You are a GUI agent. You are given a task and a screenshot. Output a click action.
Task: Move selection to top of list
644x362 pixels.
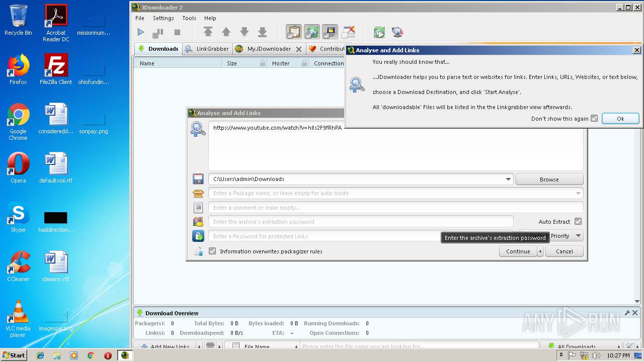point(208,32)
